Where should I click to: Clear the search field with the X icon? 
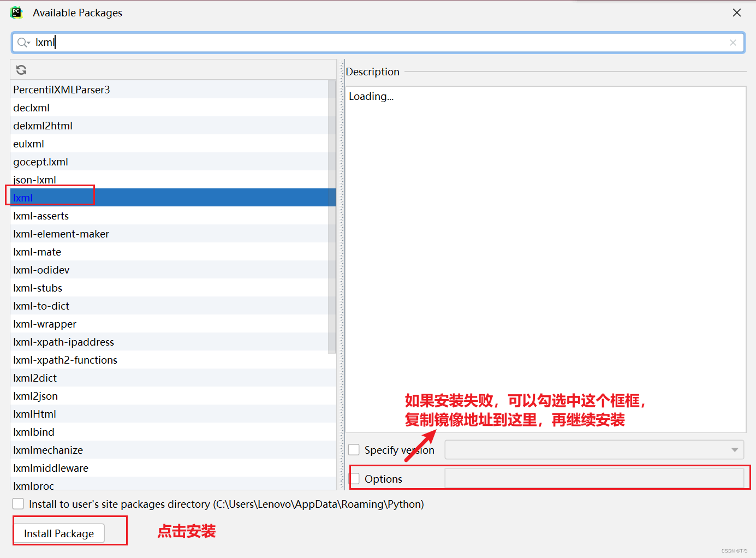(733, 43)
